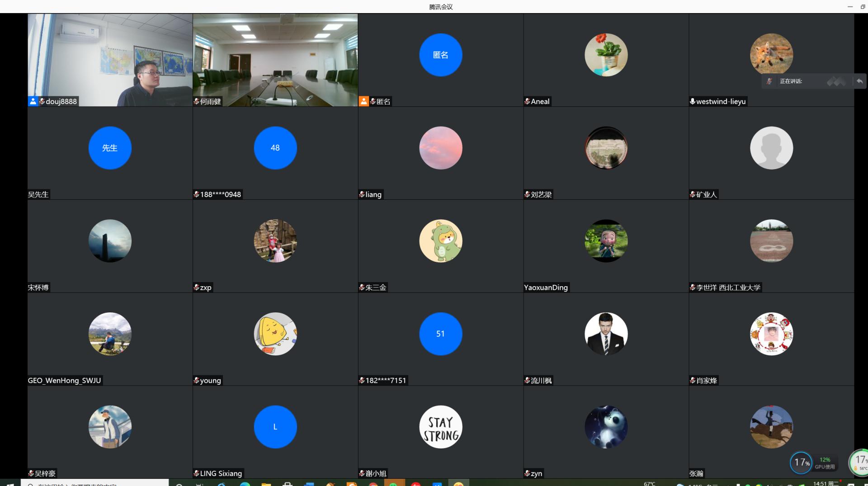Click the GEO_WenHong_SWJU name label
The width and height of the screenshot is (868, 486).
[64, 380]
